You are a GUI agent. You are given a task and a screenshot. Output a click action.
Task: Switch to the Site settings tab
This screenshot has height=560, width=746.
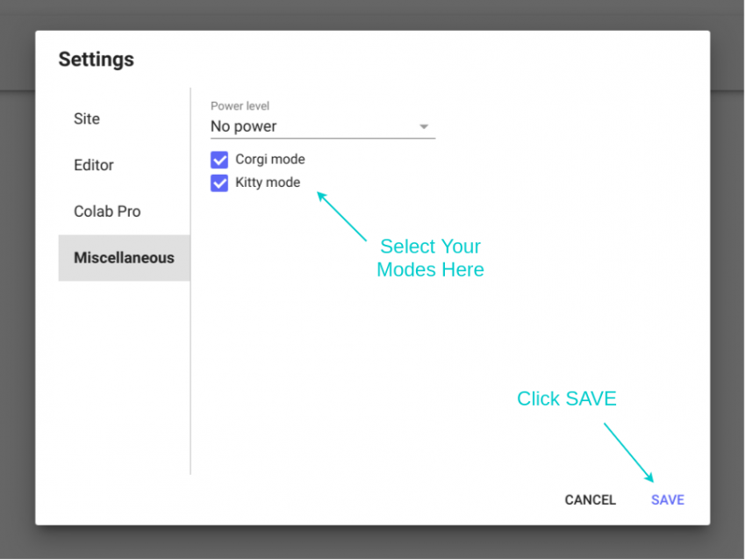pos(86,118)
